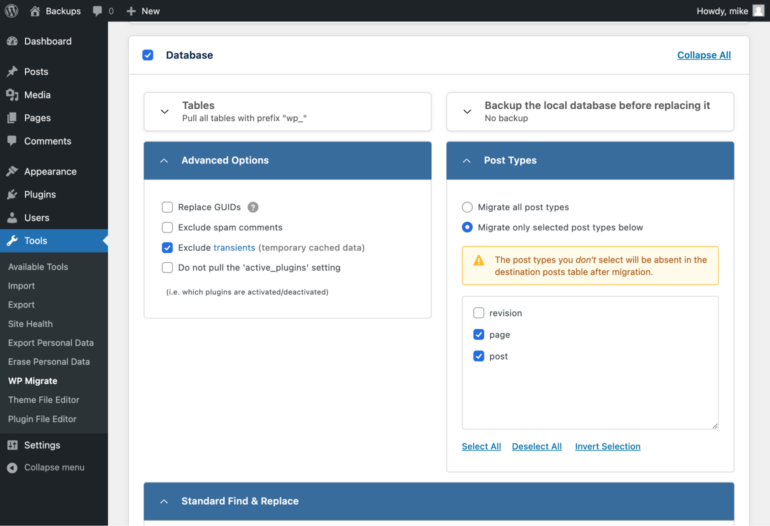
Task: Click the Collapse menu label
Action: pos(54,468)
